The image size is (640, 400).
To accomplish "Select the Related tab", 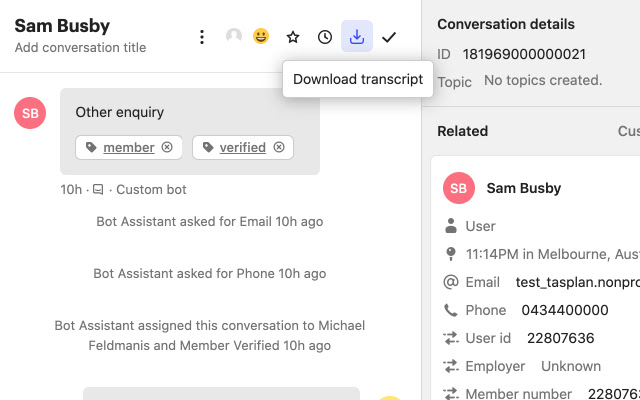I will [462, 131].
